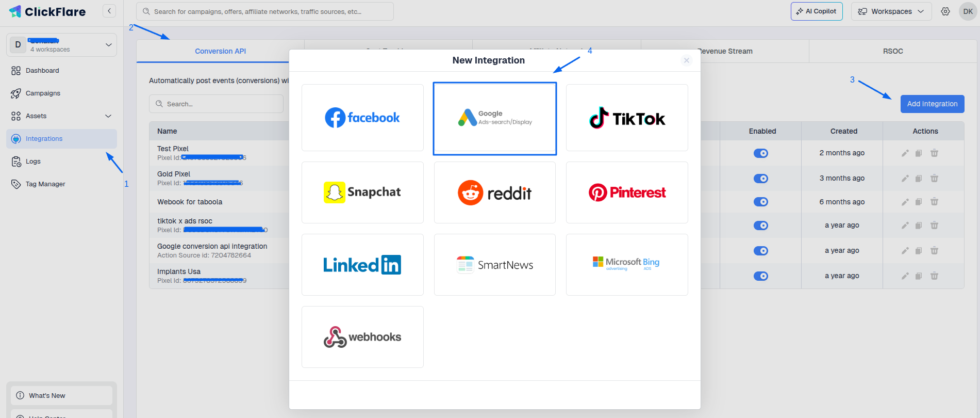Viewport: 980px width, 418px height.
Task: Select the Test Pixel row name
Action: click(173, 149)
